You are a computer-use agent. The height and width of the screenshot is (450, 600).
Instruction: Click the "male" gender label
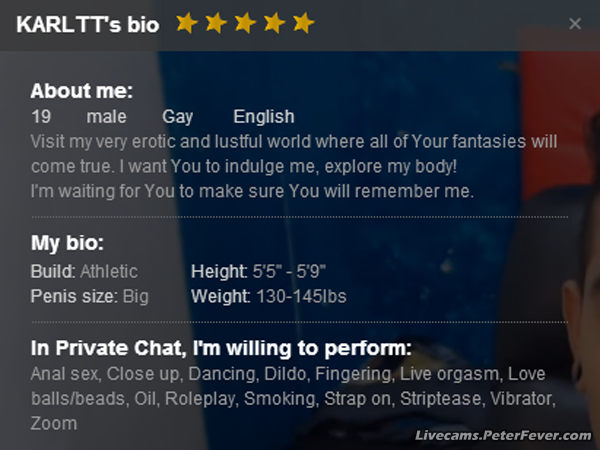(107, 116)
